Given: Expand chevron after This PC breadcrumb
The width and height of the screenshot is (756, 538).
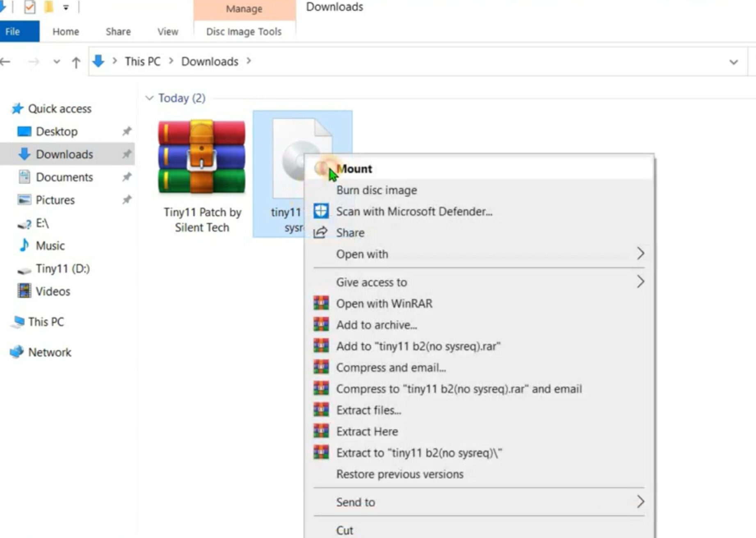Looking at the screenshot, I should (171, 61).
